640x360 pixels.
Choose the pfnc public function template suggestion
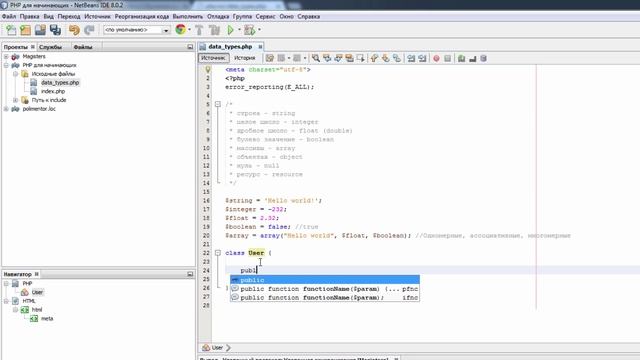click(325, 289)
